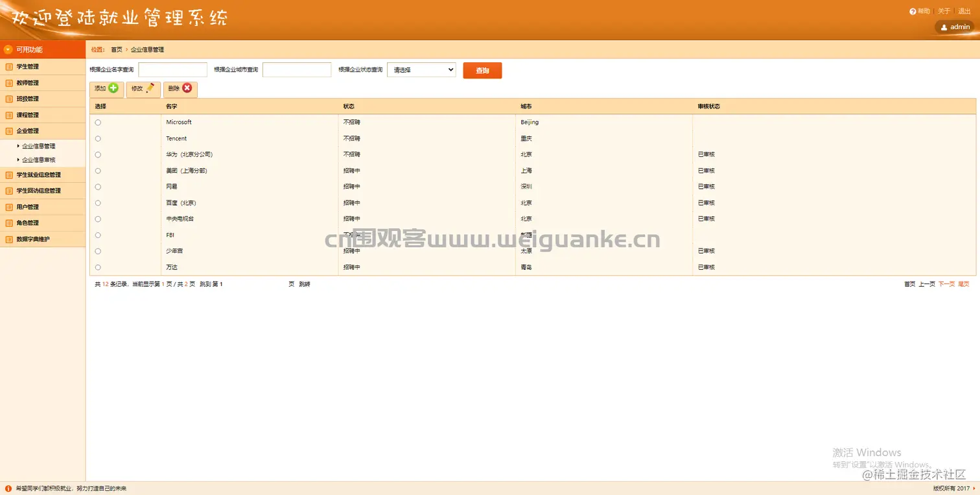Select the 万达 row radio button
980x495 pixels.
tap(98, 267)
